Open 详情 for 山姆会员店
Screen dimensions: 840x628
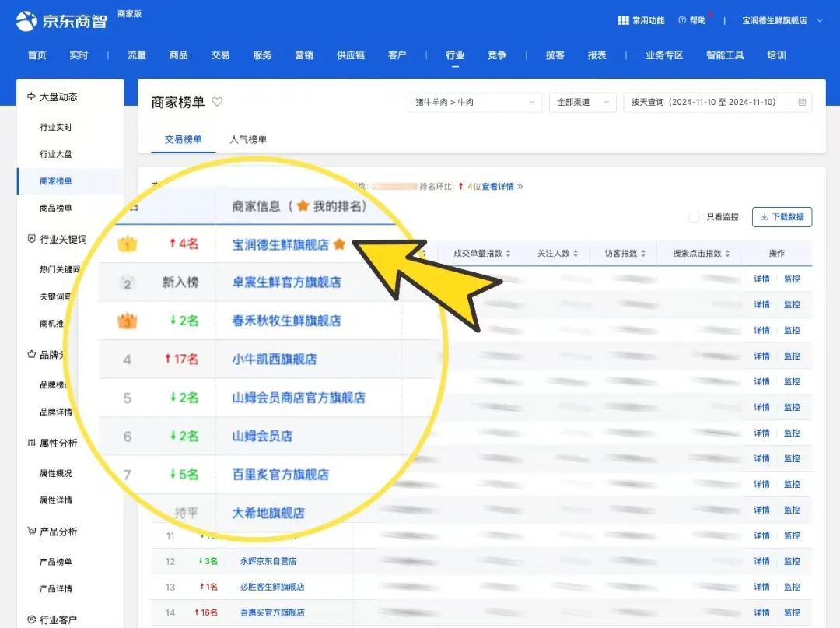[x=761, y=433]
